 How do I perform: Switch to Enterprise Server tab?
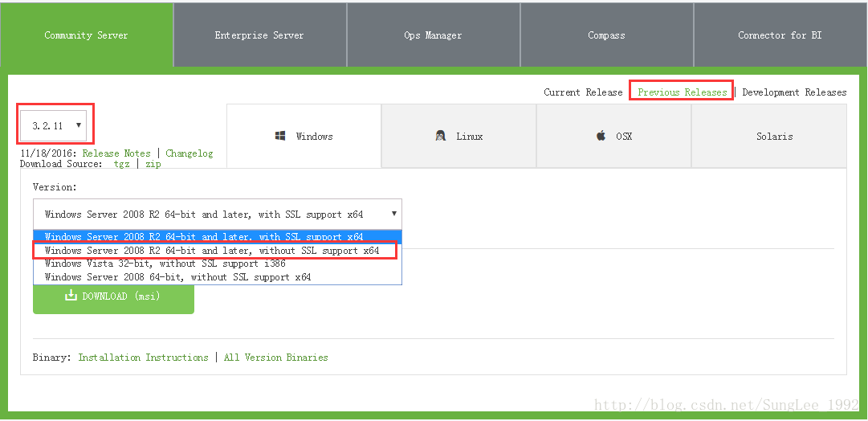tap(259, 35)
